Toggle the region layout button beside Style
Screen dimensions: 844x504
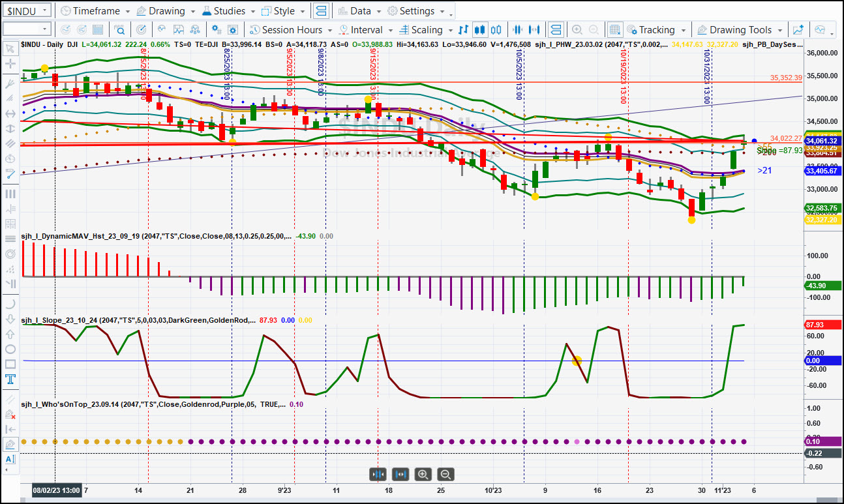coord(321,11)
